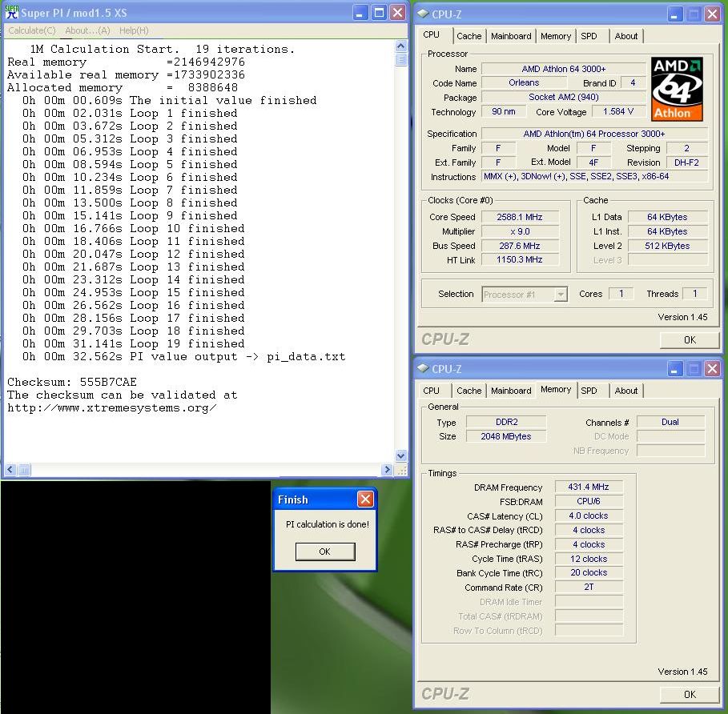Close the bottom CPU-Z window

(x=712, y=369)
